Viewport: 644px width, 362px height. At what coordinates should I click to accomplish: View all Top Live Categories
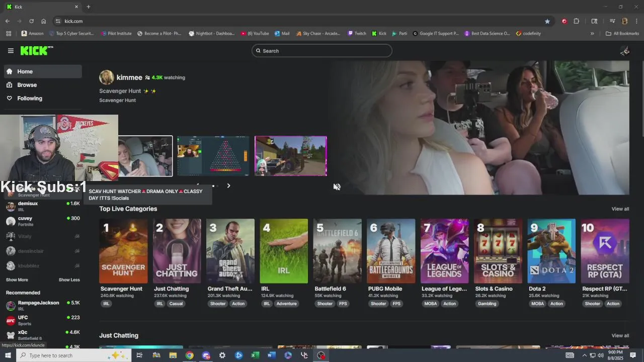tap(620, 209)
